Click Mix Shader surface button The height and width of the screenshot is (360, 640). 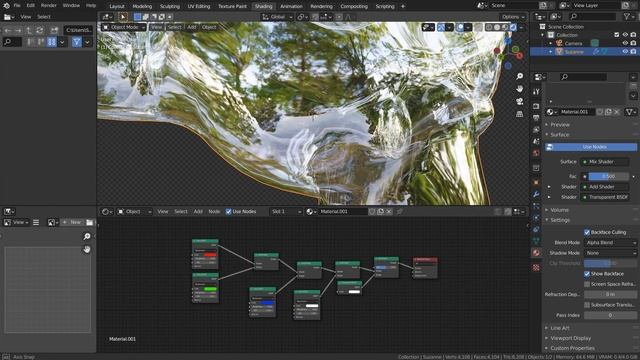click(605, 162)
